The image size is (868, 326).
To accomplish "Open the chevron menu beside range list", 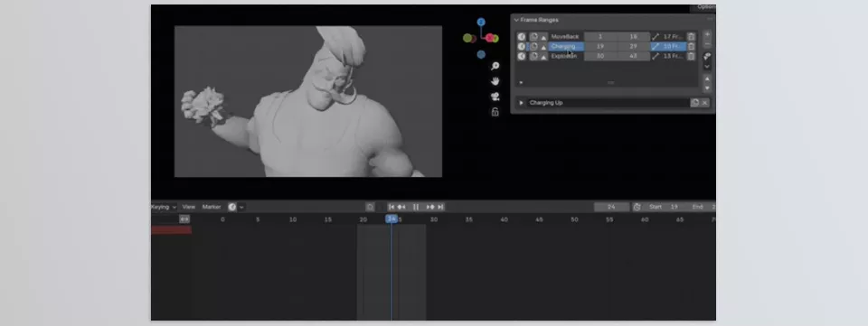I will [x=707, y=66].
